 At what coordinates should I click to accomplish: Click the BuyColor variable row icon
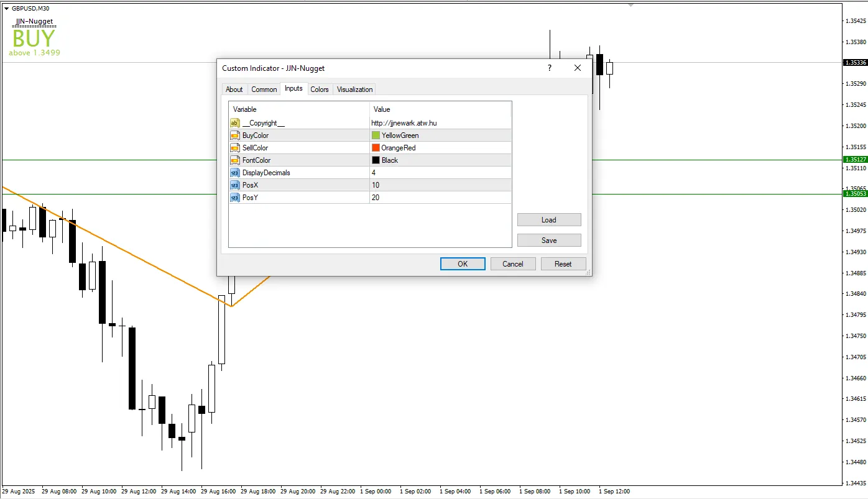234,135
